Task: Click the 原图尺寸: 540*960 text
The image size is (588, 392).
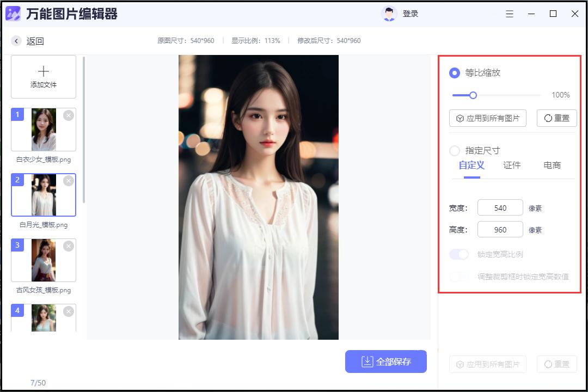Action: point(186,40)
